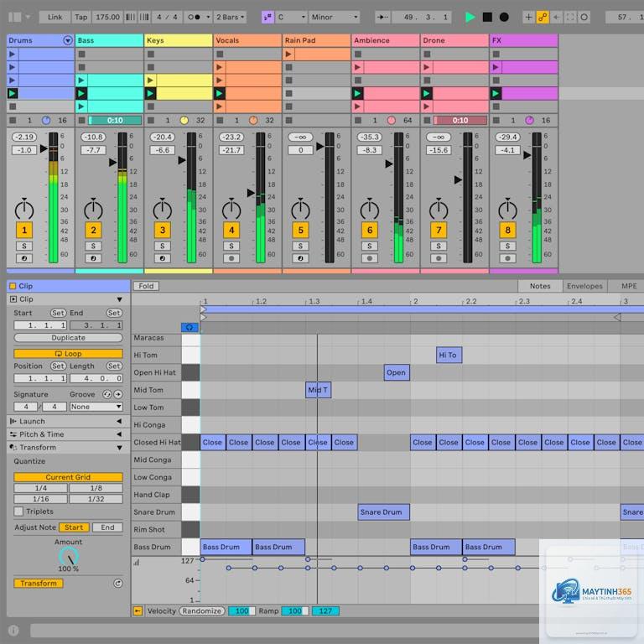Image resolution: width=644 pixels, height=644 pixels.
Task: Toggle the Follow arrow icon in the control bar
Action: 382,18
